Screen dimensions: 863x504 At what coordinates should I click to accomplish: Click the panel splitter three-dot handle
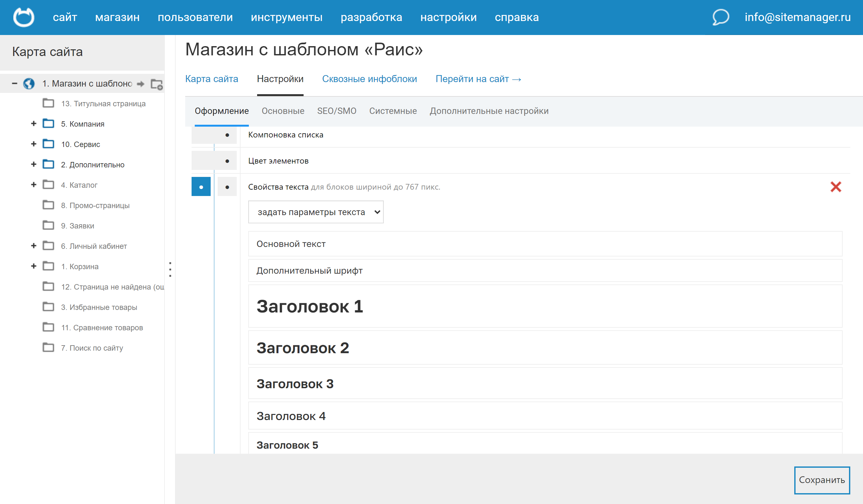tap(170, 269)
